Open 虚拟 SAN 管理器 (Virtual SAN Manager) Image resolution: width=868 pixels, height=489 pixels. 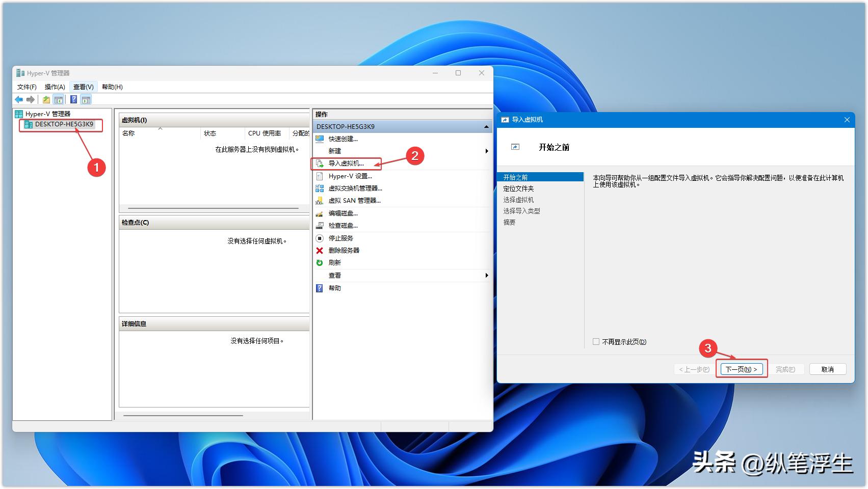coord(354,200)
